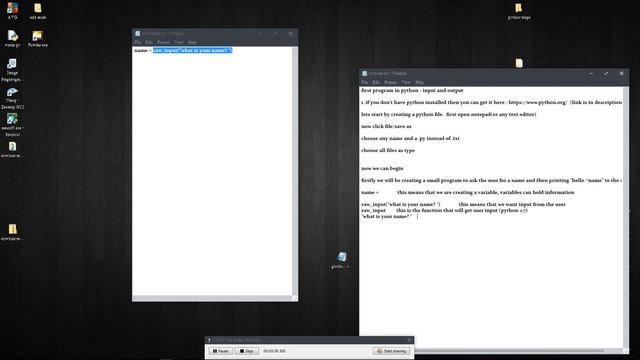640x360 pixels.
Task: Open the folder icon in the top right of the desktop
Action: click(518, 8)
